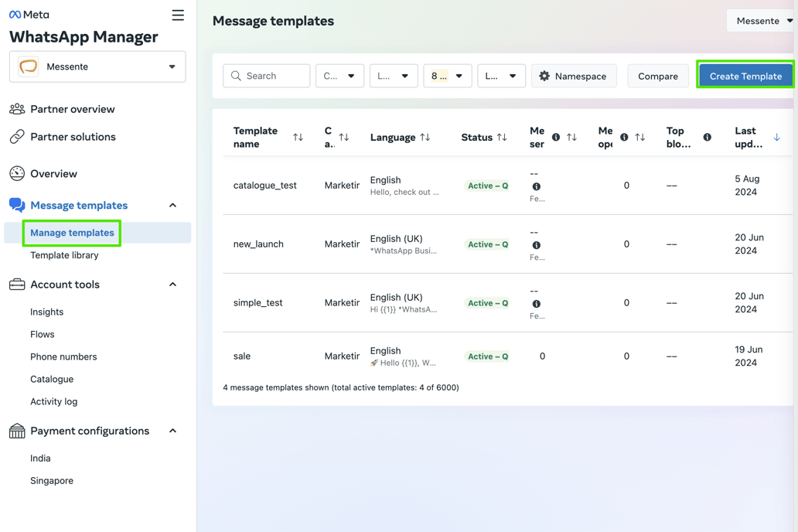Click the Partner solutions link icon
Image resolution: width=798 pixels, height=532 pixels.
click(x=17, y=136)
